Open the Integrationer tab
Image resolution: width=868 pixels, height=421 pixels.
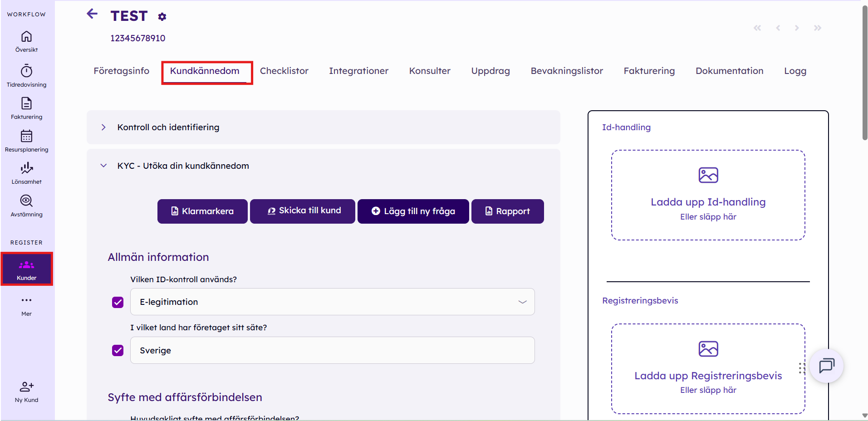click(358, 71)
